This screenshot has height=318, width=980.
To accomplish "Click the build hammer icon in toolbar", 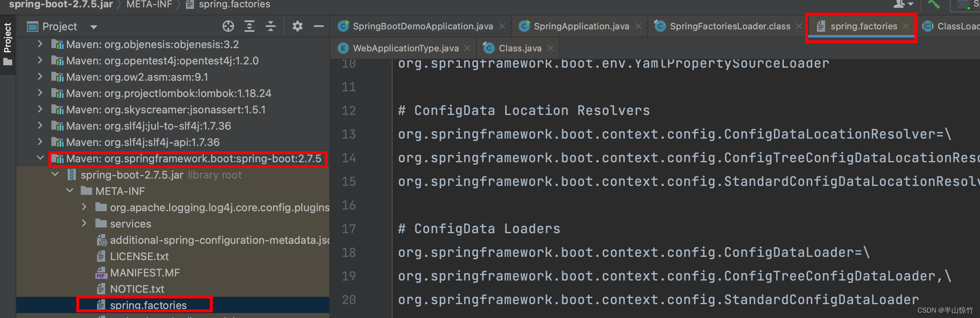I will pos(933,4).
